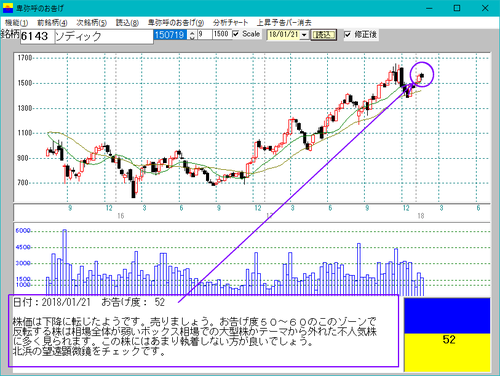Click the yellow gauge area showing 52

(x=447, y=352)
